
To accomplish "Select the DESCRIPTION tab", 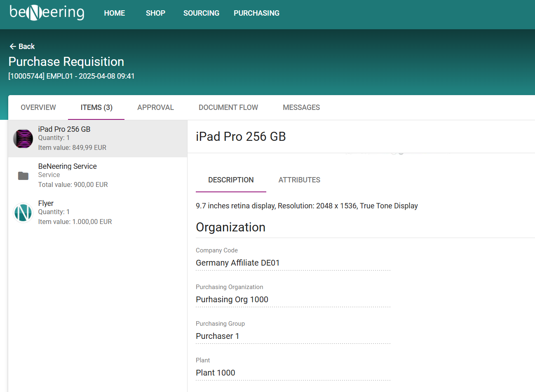I will click(x=231, y=180).
